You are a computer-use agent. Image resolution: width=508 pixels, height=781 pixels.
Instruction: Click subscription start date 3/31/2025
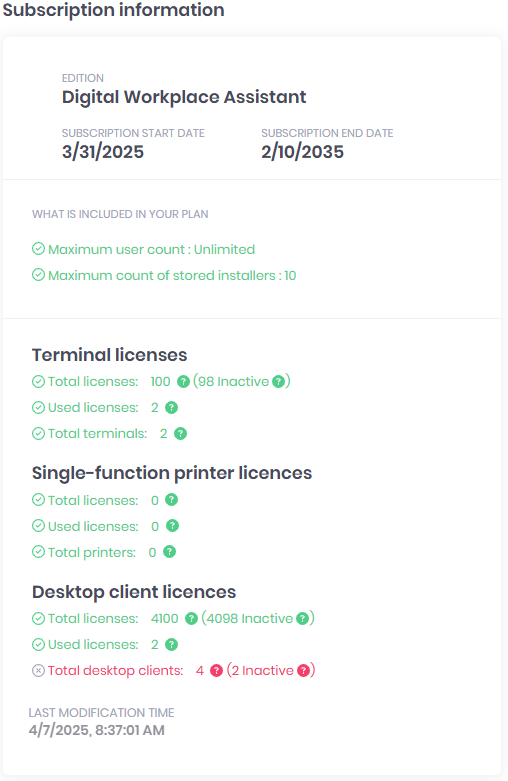[103, 152]
